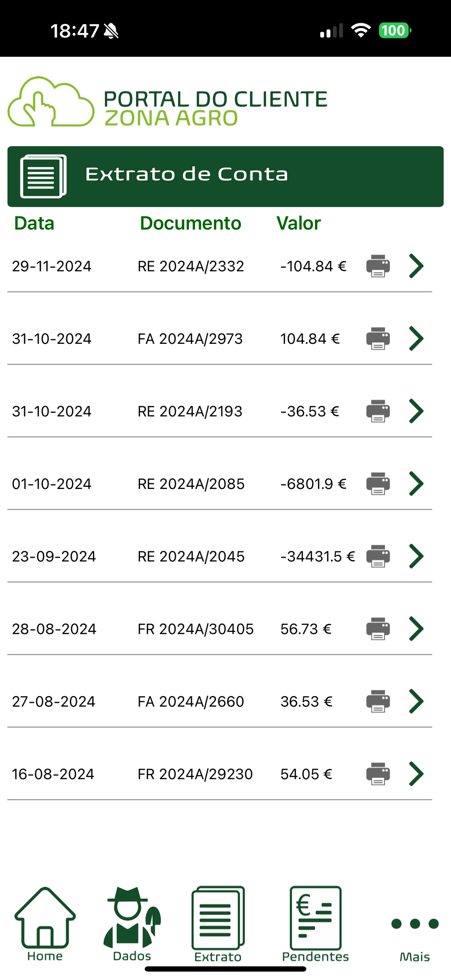Open details chevron for RE 2024A/2332
This screenshot has height=980, width=451.
tap(416, 266)
